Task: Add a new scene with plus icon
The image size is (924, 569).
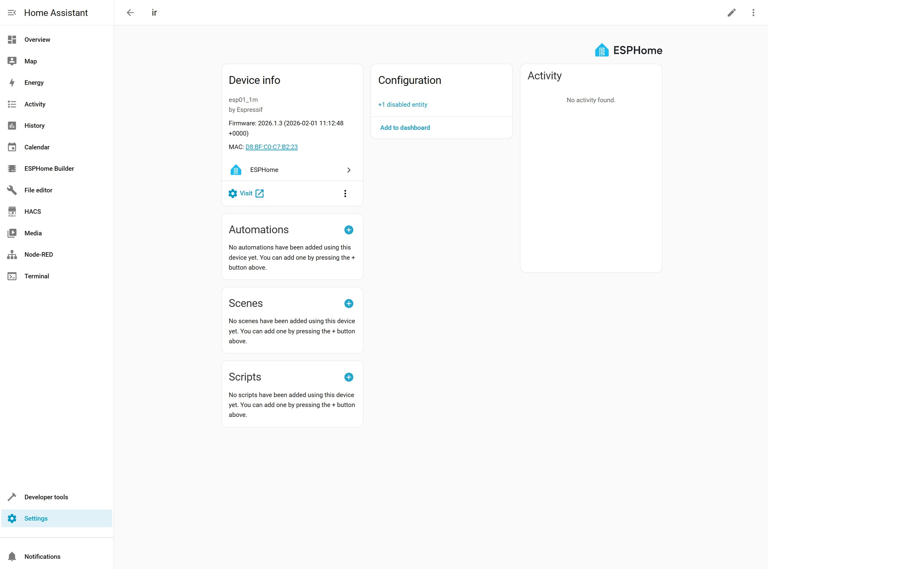Action: [x=349, y=304]
